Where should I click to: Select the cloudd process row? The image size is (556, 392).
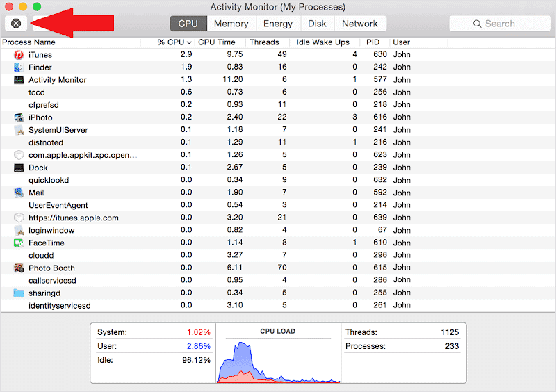click(277, 255)
